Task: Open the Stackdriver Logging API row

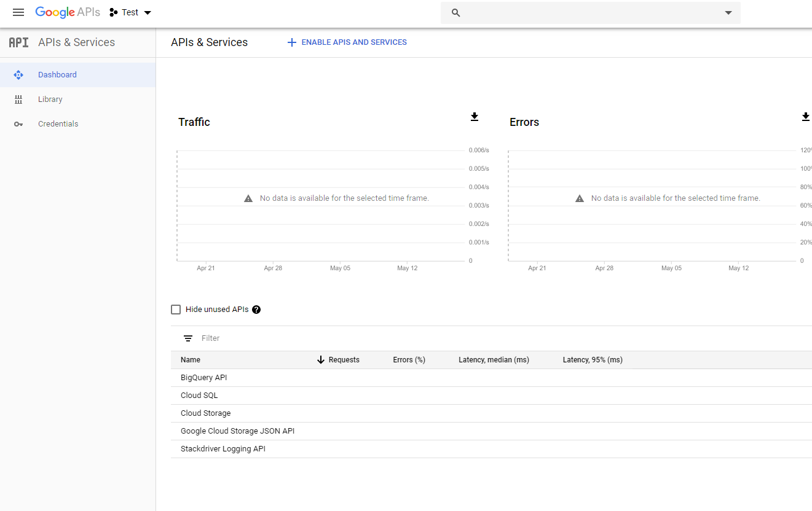Action: (x=491, y=449)
